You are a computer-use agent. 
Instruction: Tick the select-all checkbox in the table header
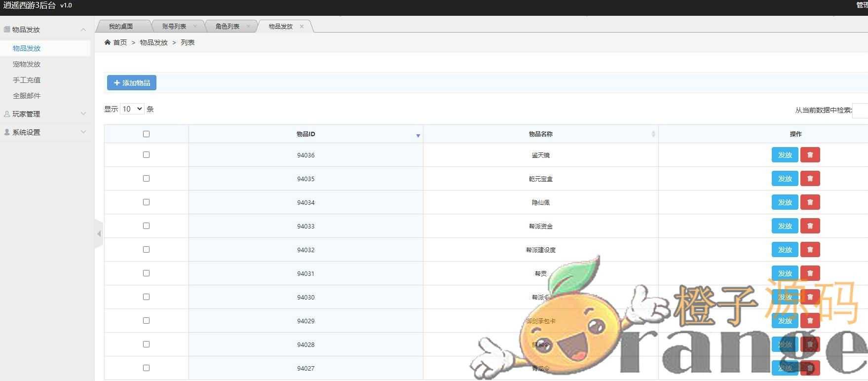pos(146,134)
